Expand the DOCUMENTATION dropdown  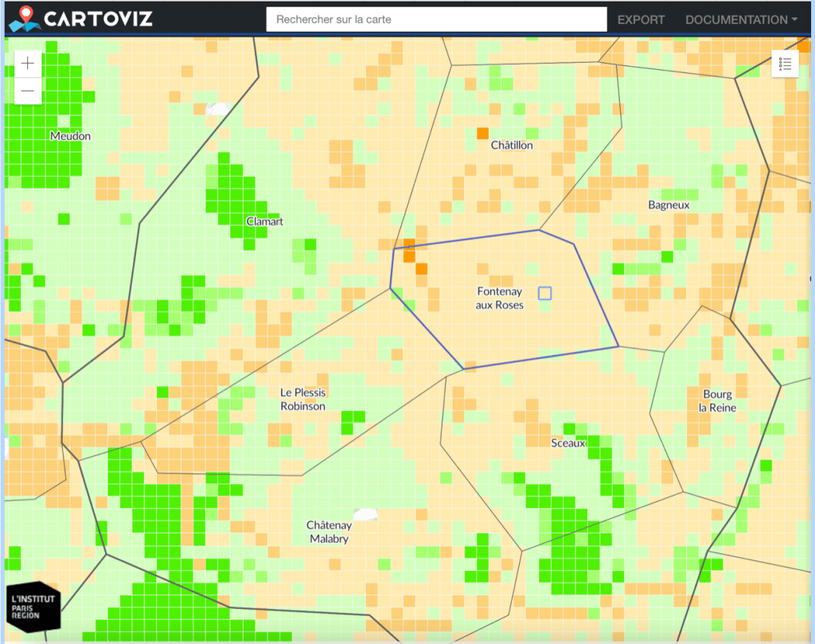pos(740,20)
